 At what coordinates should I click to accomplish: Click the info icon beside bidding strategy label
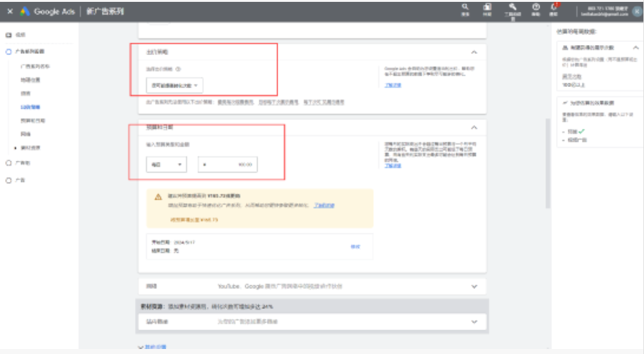178,69
